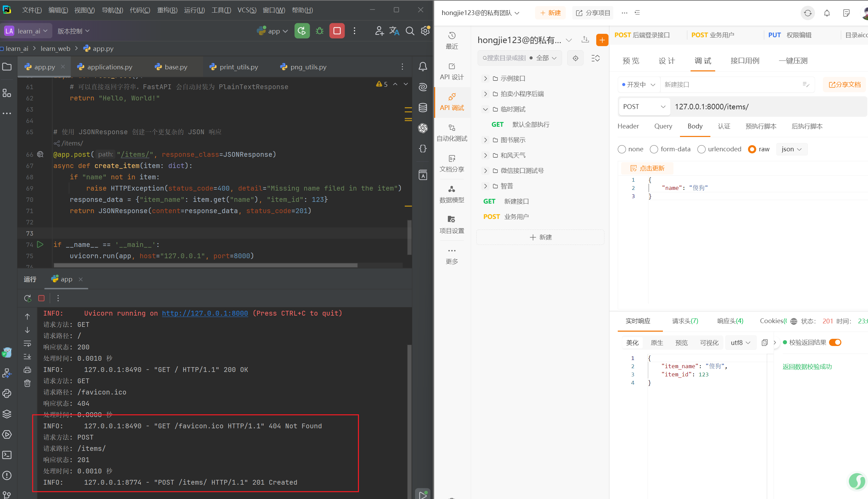Switch to applications.py editor tab

(109, 67)
